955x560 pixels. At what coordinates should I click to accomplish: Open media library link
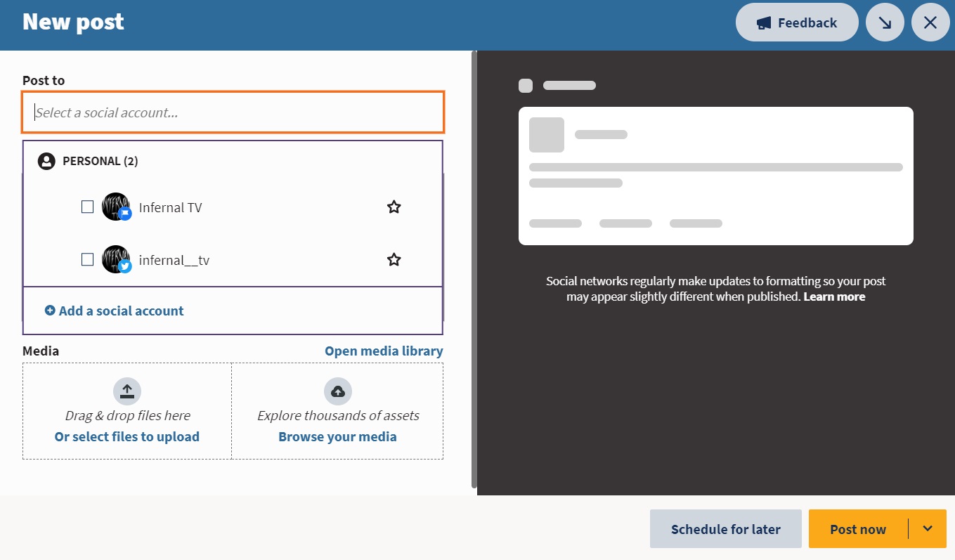384,351
